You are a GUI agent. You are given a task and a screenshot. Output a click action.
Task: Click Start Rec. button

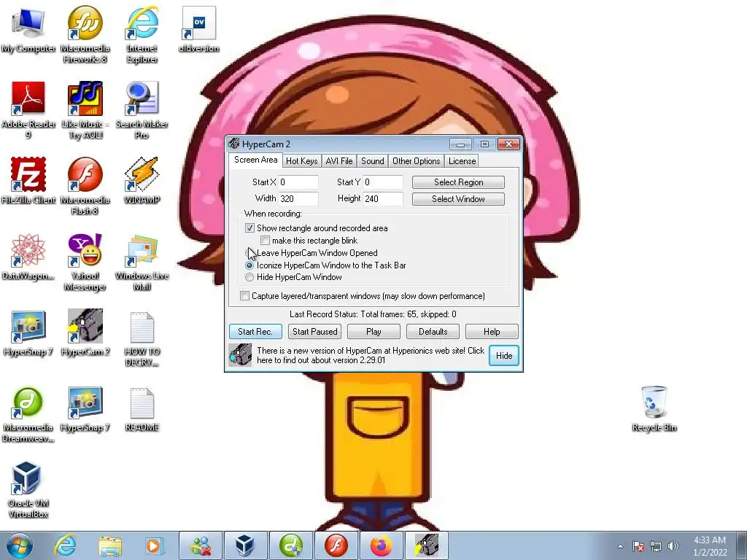(255, 332)
